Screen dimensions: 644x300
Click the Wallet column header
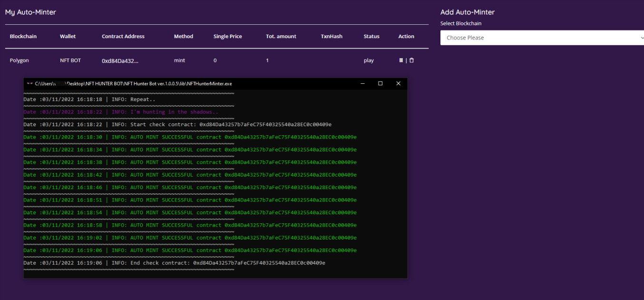pyautogui.click(x=68, y=36)
